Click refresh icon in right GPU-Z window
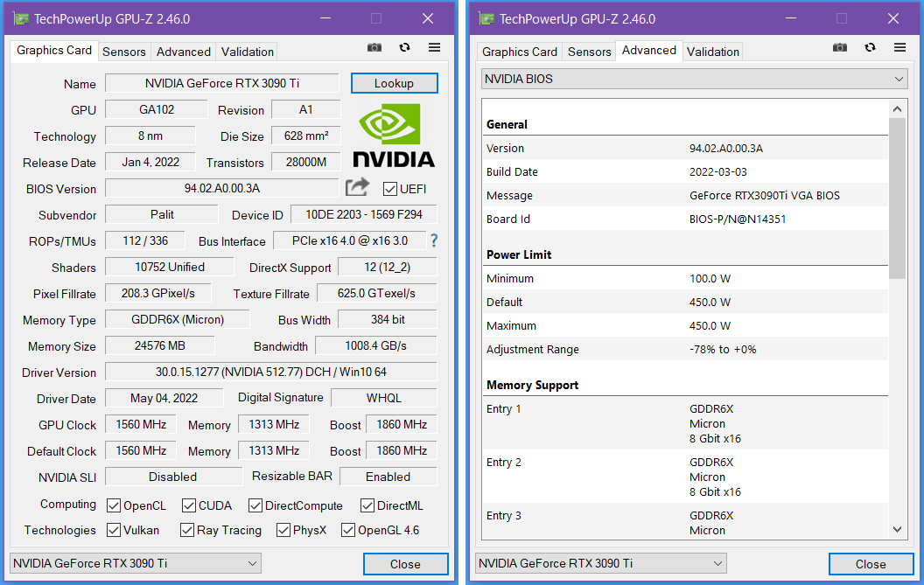This screenshot has width=924, height=585. 870,47
